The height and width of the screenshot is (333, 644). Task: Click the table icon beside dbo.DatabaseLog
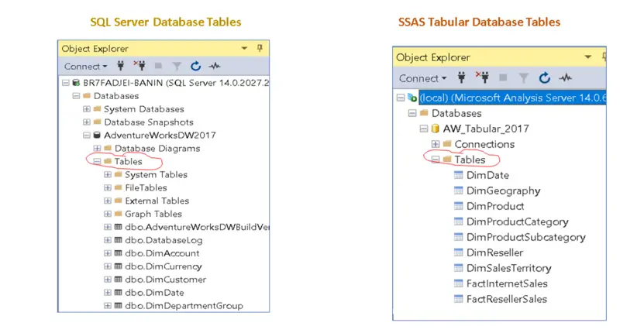(x=118, y=240)
